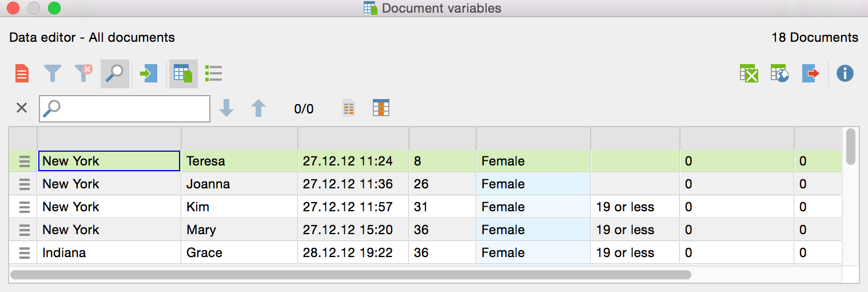Click the blue info icon
The height and width of the screenshot is (292, 868).
coord(845,74)
